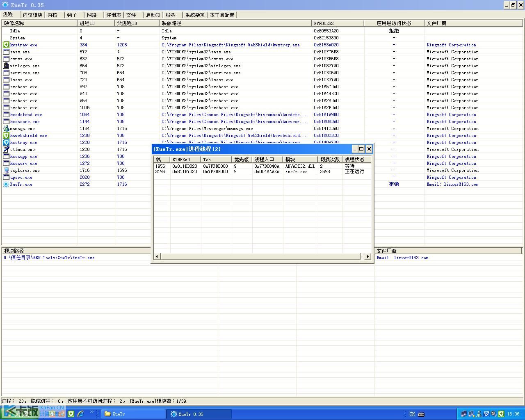Screen dimensions: 525x420
Task: Select svchost.exe with PID 1036
Action: click(262, 107)
